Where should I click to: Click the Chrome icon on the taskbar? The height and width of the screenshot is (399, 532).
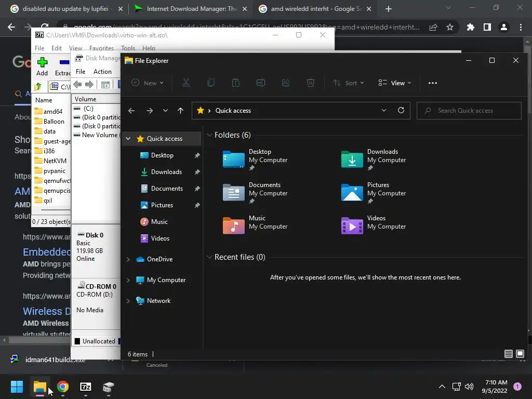pos(63,387)
